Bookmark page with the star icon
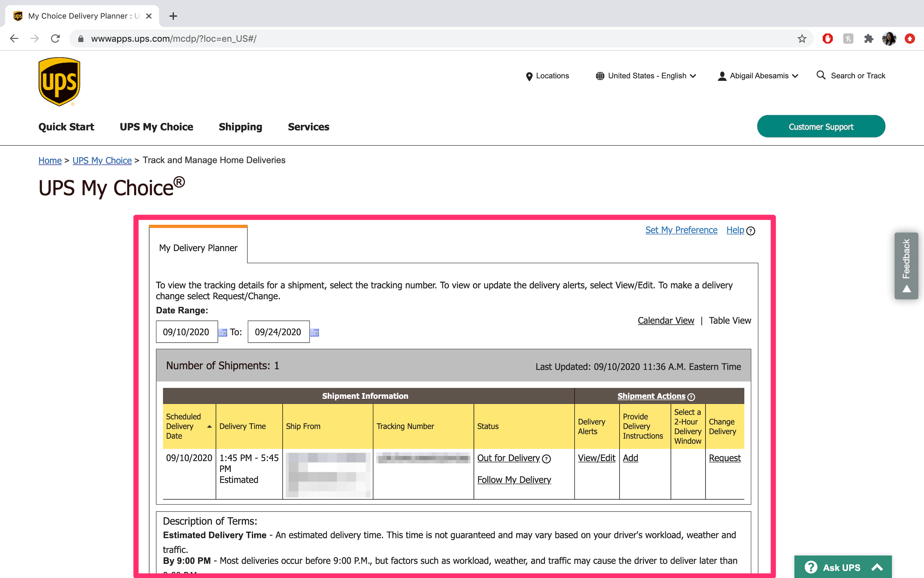 (802, 38)
